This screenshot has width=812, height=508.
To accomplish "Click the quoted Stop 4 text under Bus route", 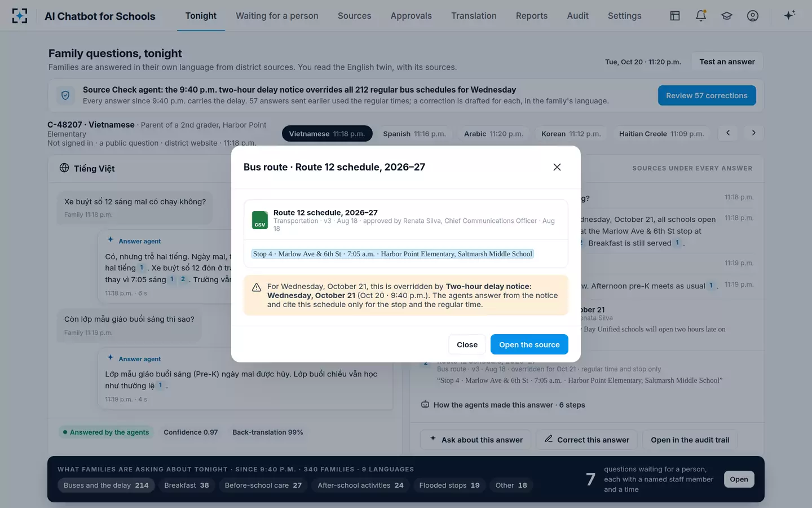I will coord(580,380).
